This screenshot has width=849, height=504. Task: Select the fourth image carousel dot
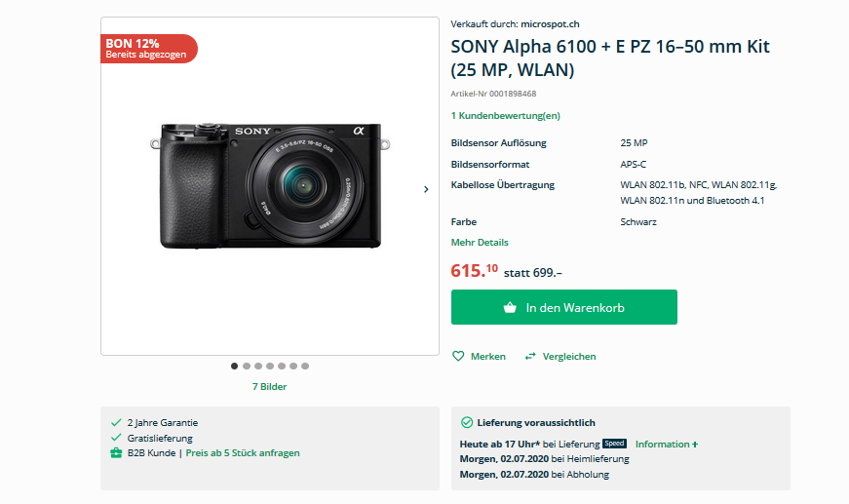tap(270, 367)
